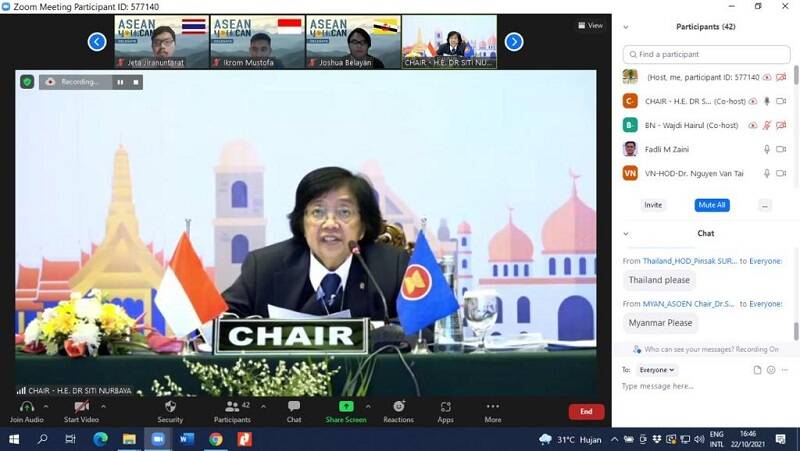Open the Reactions menu
This screenshot has height=451, width=800.
click(x=398, y=410)
